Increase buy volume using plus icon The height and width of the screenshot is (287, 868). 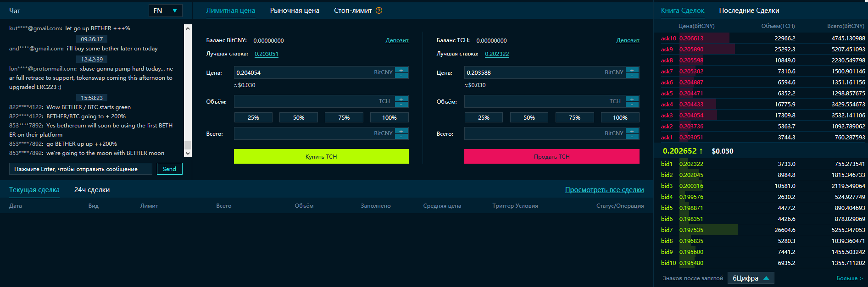tap(401, 99)
